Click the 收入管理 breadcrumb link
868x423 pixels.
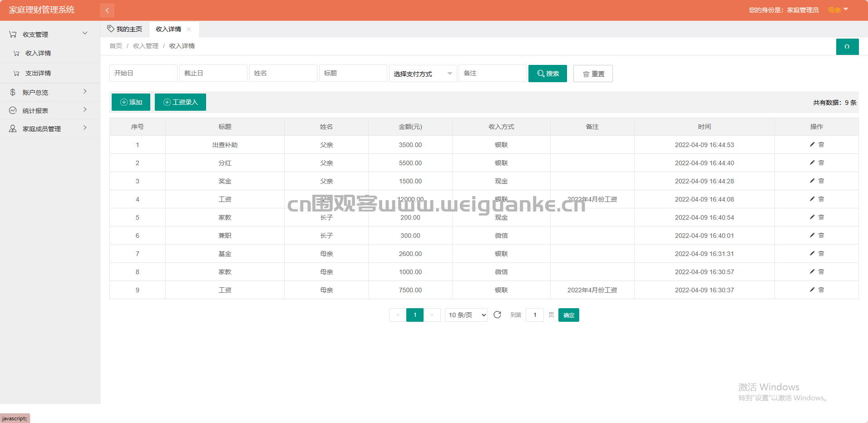[x=146, y=46]
